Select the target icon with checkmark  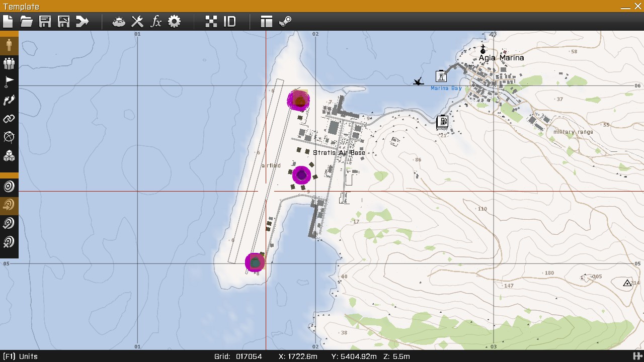9,224
